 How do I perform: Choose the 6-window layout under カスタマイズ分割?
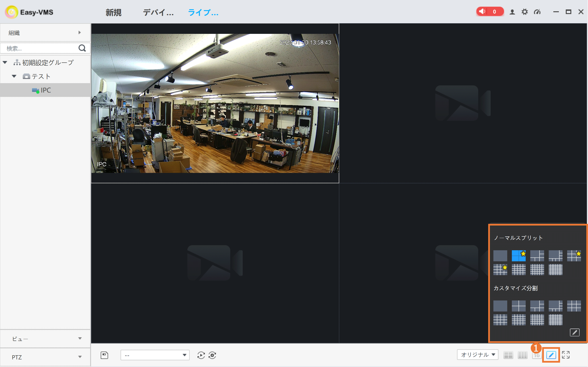pos(537,306)
